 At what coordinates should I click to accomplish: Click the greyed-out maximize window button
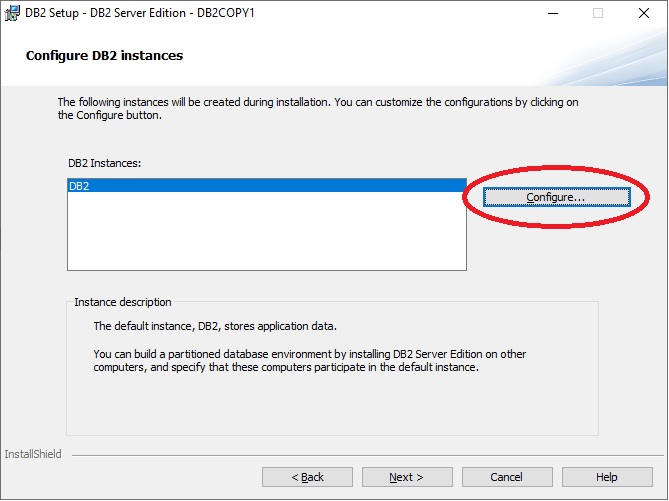click(598, 13)
